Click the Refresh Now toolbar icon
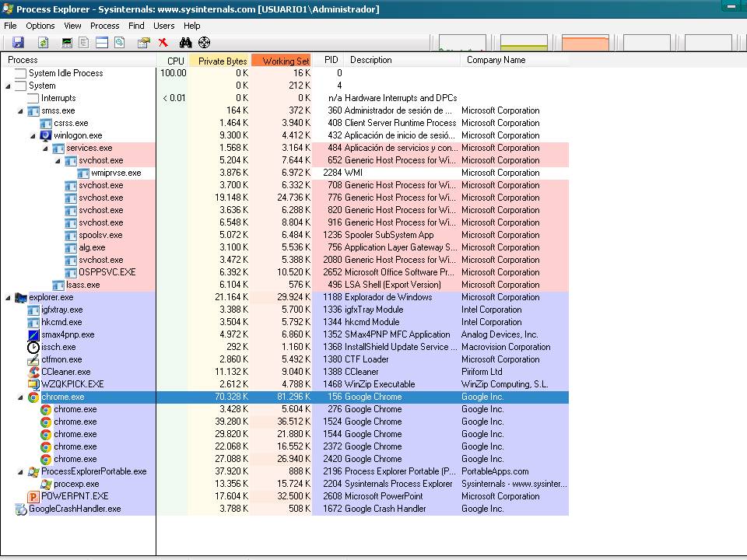The image size is (747, 560). (44, 42)
